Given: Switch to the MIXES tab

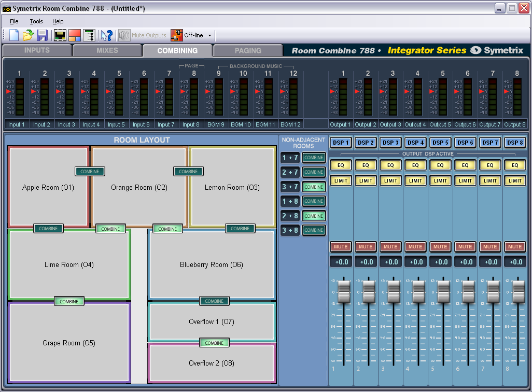Looking at the screenshot, I should [x=107, y=50].
